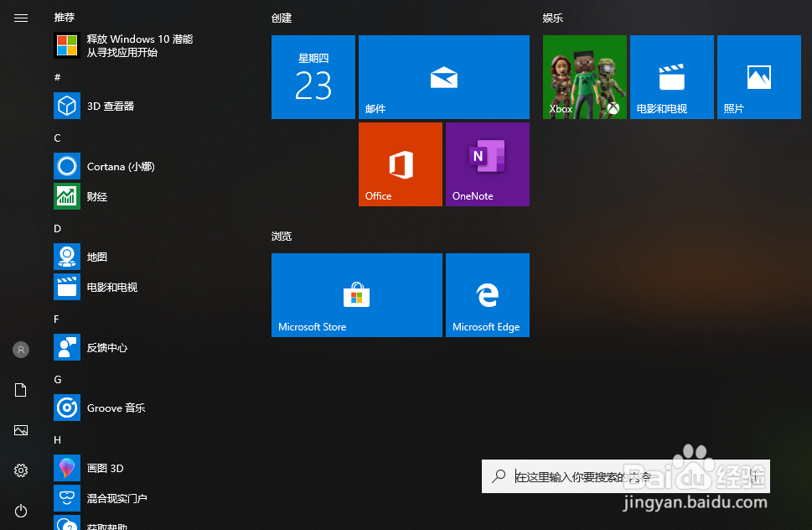Open the 电影和电视 tile
This screenshot has height=530, width=812.
coord(672,77)
